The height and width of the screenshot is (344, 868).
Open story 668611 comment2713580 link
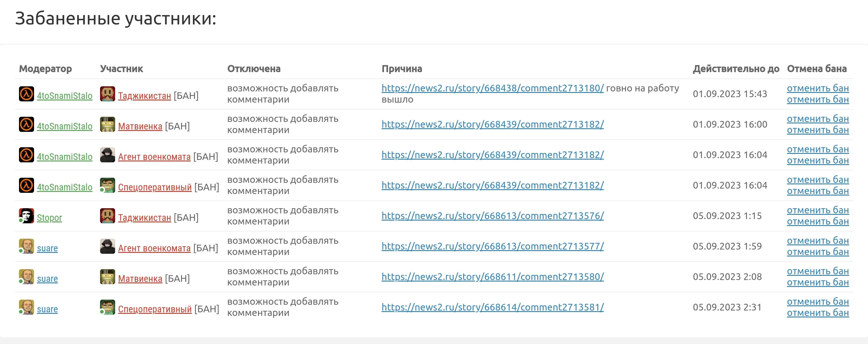(492, 276)
